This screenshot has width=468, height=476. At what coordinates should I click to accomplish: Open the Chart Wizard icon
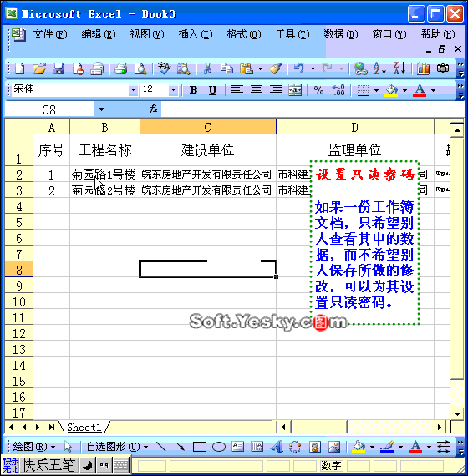tap(424, 68)
